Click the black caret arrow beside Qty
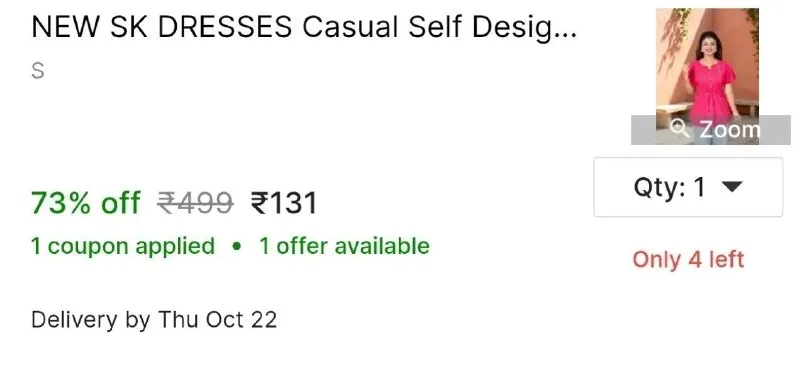The image size is (800, 367). 732,187
